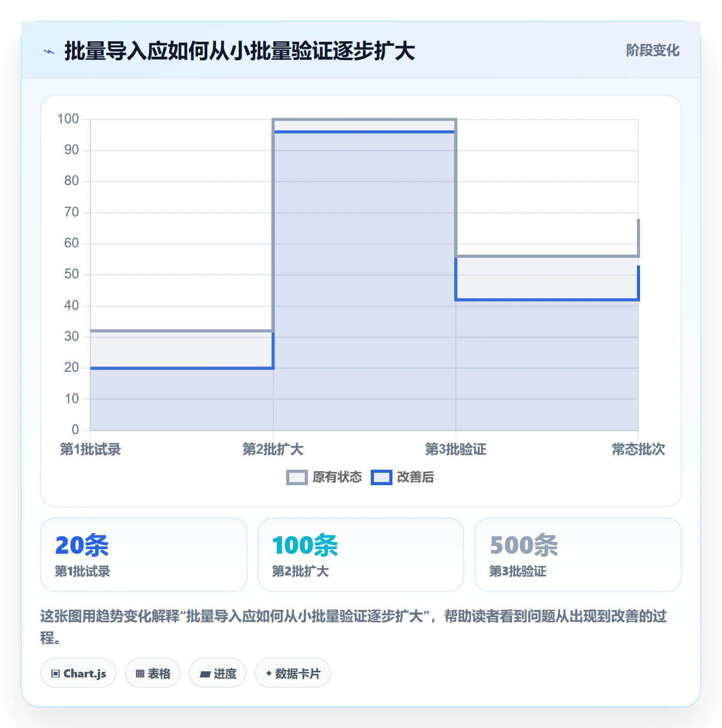The width and height of the screenshot is (722, 728).
Task: Click the 第1批试录 caption under 20条
Action: click(83, 571)
